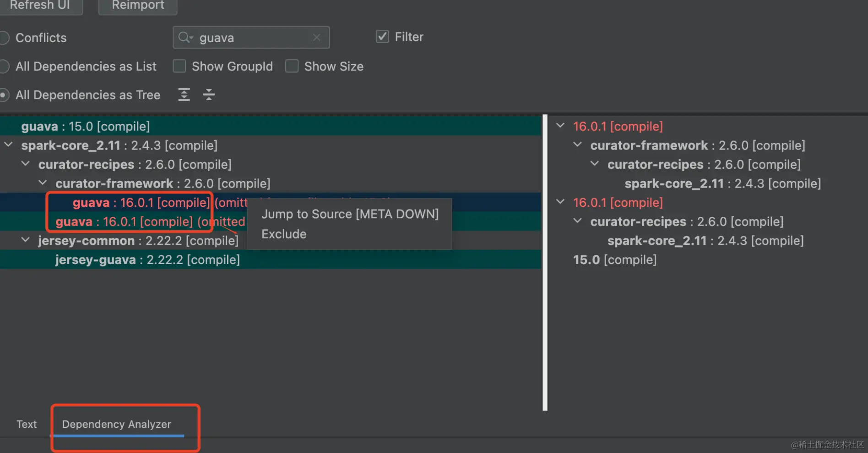Image resolution: width=868 pixels, height=453 pixels.
Task: Choose Jump to Source menu entry
Action: [350, 214]
